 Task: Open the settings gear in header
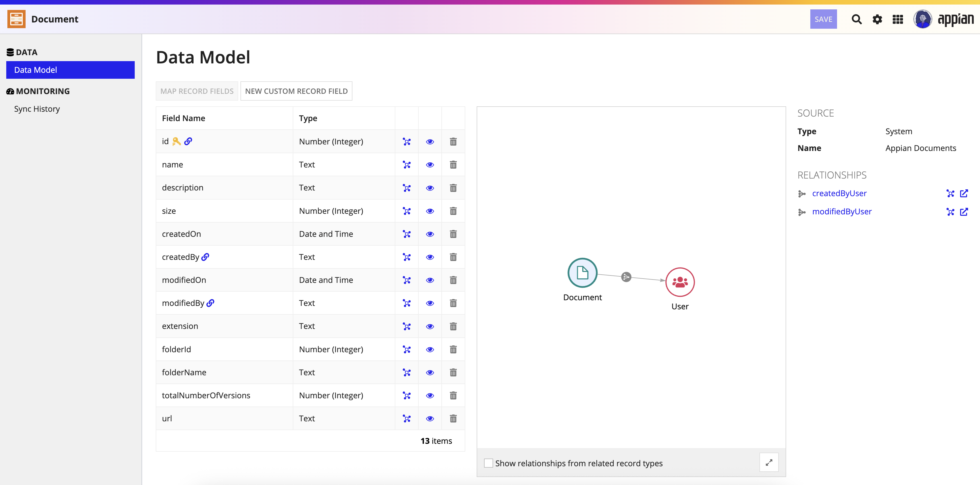click(877, 19)
